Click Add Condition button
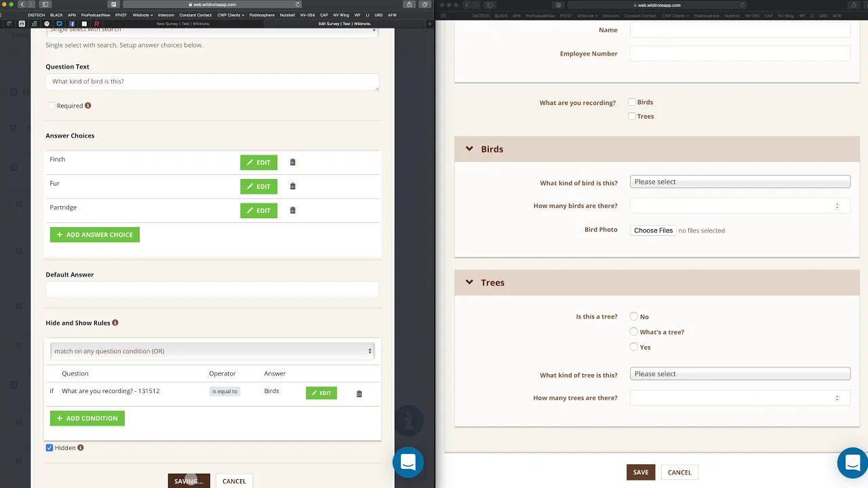 (87, 418)
